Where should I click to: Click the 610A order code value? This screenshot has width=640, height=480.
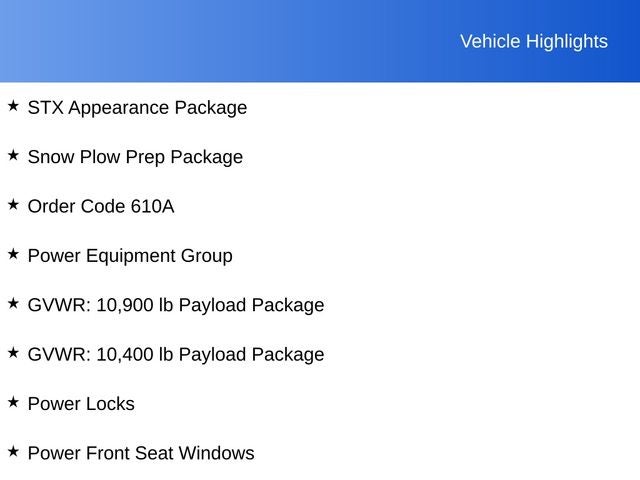152,206
